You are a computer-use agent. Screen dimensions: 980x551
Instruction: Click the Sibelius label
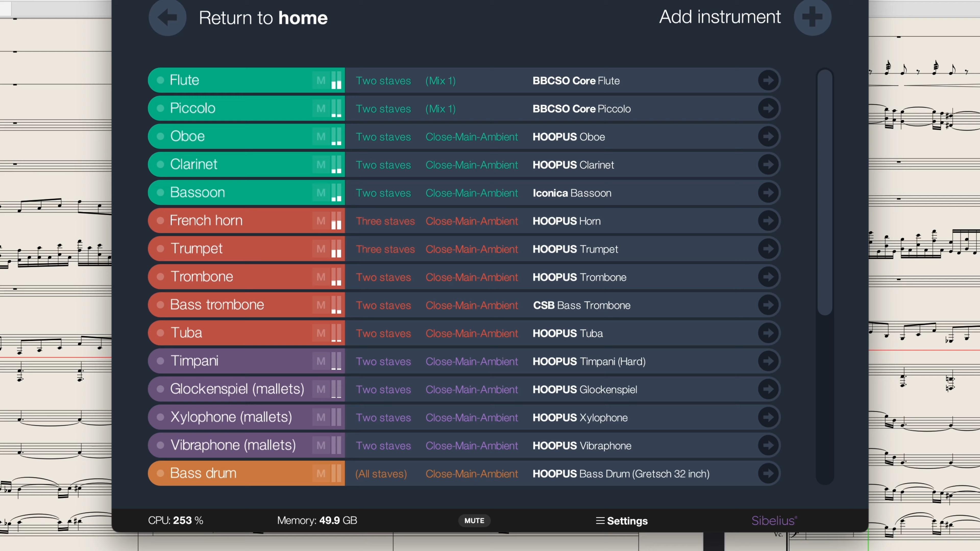tap(774, 520)
